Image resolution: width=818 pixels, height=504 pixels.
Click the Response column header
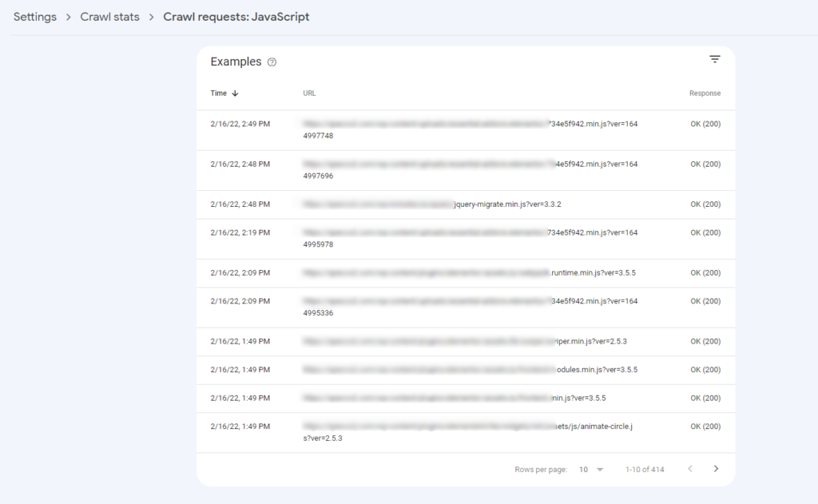(x=705, y=93)
